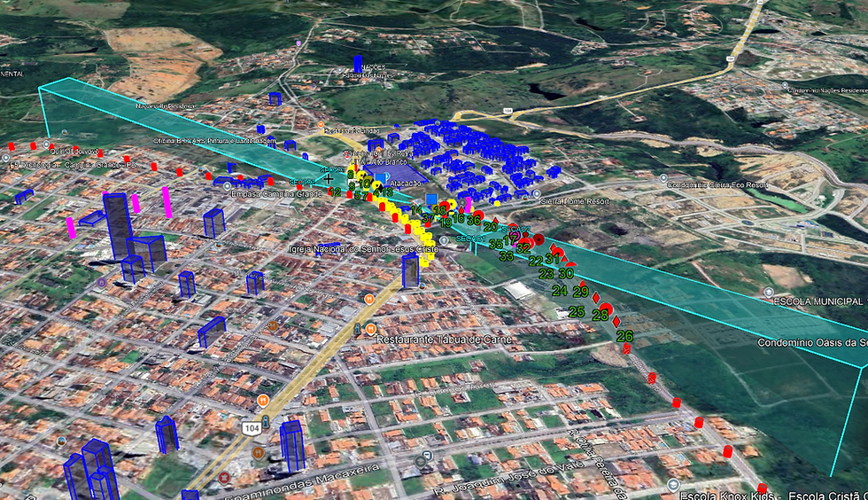
Task: Select numbered marker 22
Action: tap(536, 262)
